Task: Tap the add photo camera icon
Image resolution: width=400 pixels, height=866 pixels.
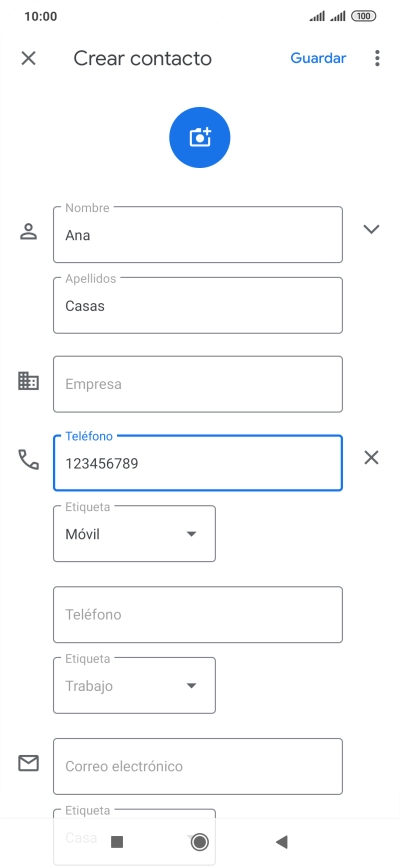Action: click(x=199, y=138)
